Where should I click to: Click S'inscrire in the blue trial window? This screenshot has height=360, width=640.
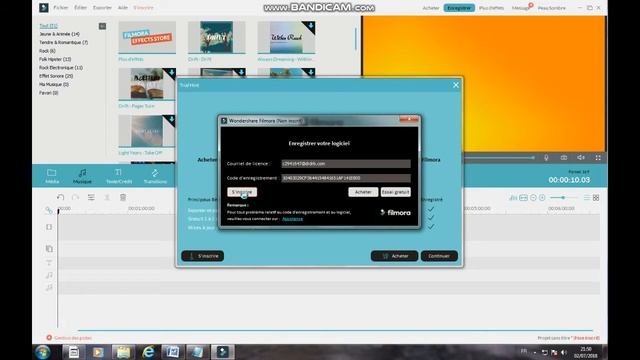(202, 256)
